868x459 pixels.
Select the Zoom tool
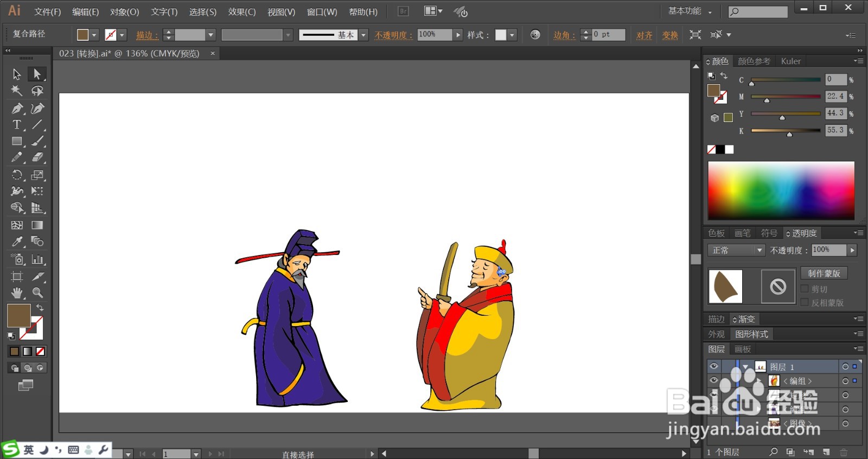tap(37, 293)
